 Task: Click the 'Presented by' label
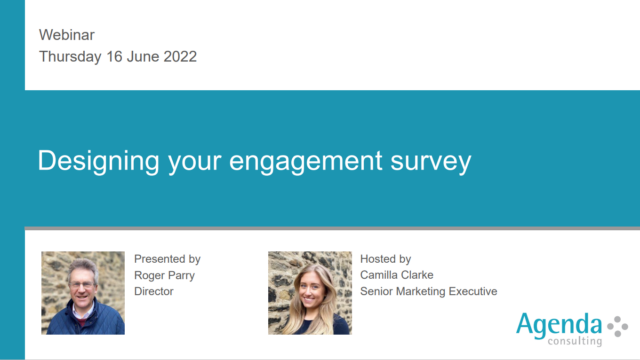(167, 259)
